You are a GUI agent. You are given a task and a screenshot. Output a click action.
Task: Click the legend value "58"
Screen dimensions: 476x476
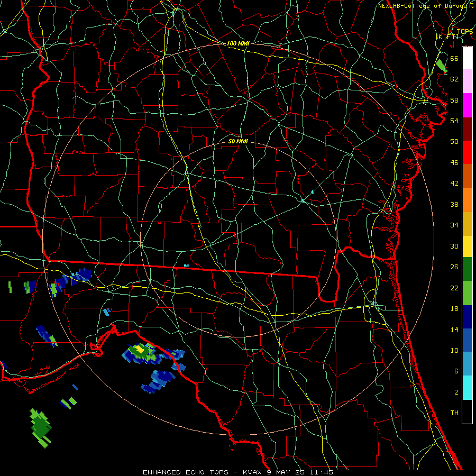(x=454, y=100)
